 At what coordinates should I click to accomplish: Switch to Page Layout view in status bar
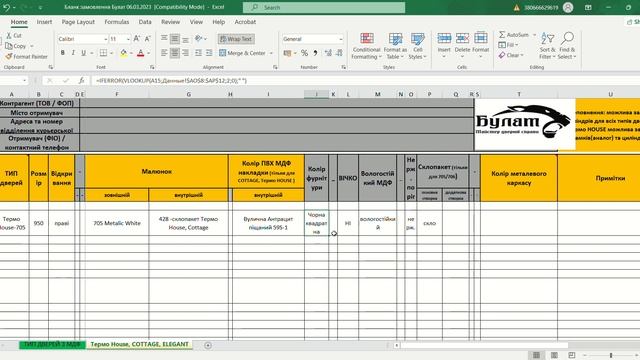click(x=554, y=355)
